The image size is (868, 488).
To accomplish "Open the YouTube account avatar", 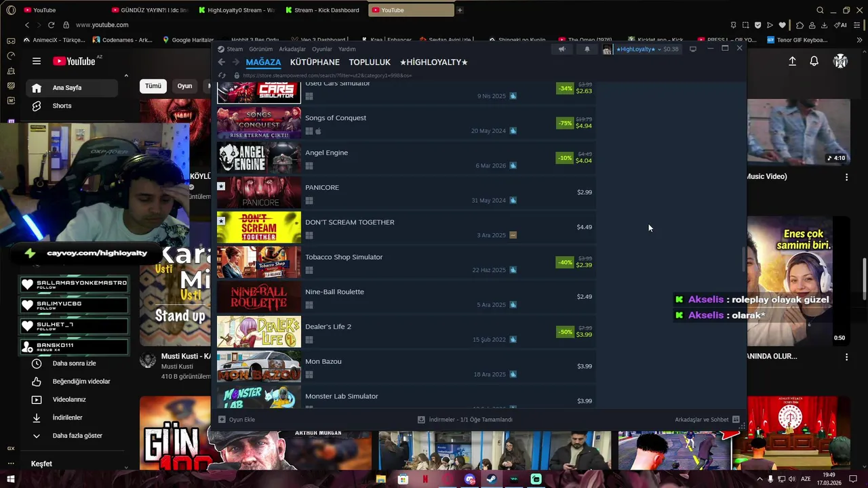I will pyautogui.click(x=840, y=61).
